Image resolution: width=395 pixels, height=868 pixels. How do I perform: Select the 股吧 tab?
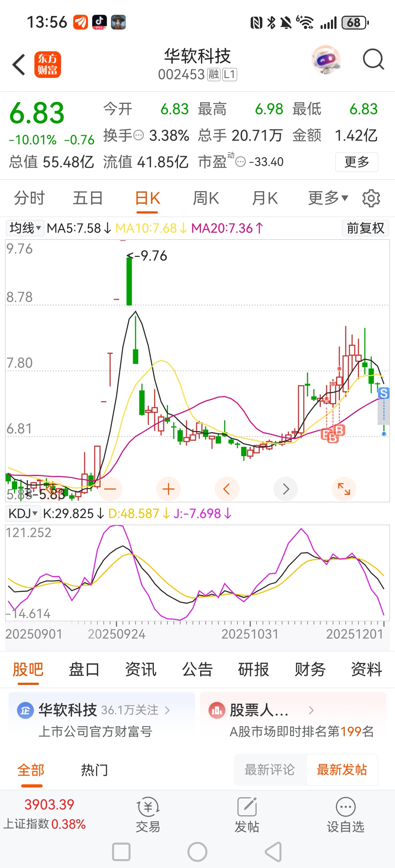[28, 669]
